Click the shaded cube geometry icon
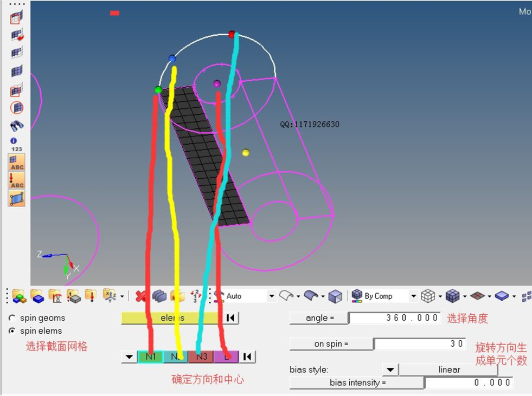 335,296
